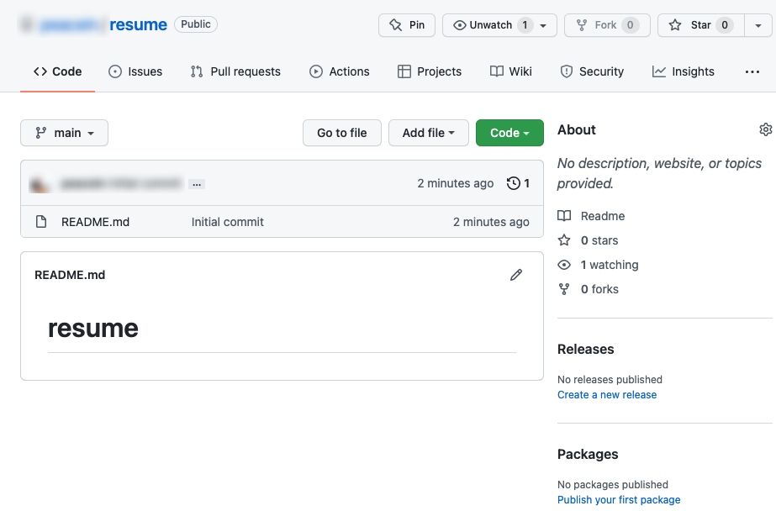The image size is (776, 532).
Task: Open the Initial commit message link
Action: [228, 222]
